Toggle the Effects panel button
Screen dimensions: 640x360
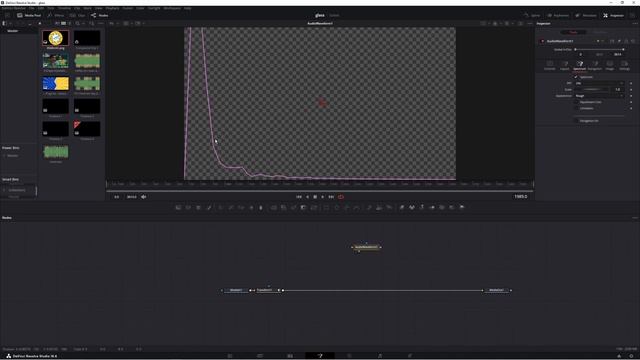point(56,16)
